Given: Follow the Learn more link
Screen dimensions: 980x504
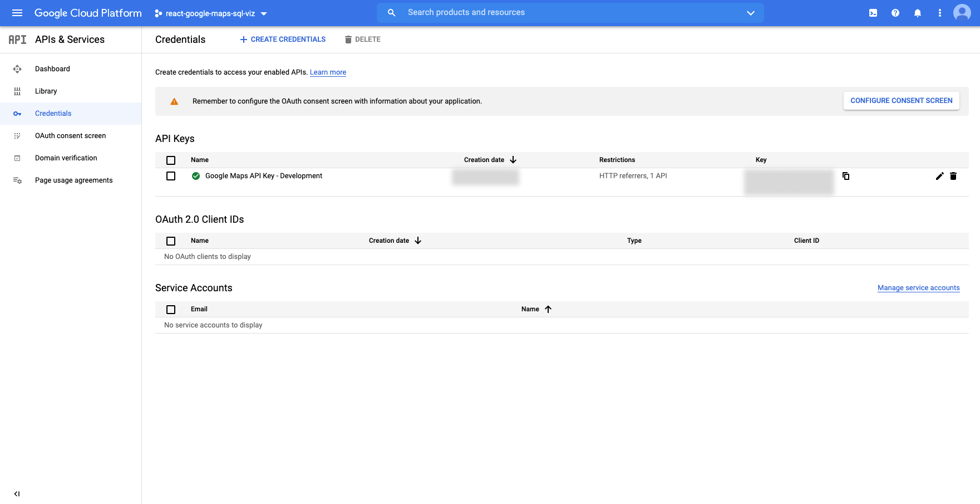Looking at the screenshot, I should point(328,72).
